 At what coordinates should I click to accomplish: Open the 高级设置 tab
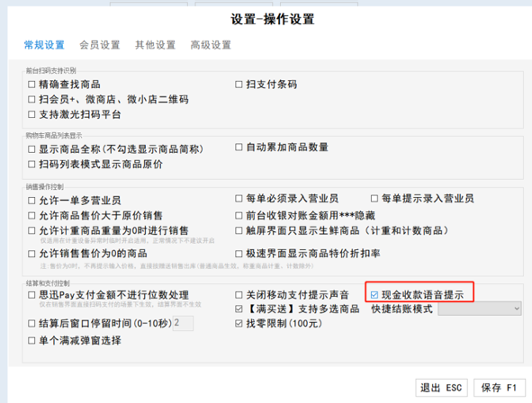[211, 45]
